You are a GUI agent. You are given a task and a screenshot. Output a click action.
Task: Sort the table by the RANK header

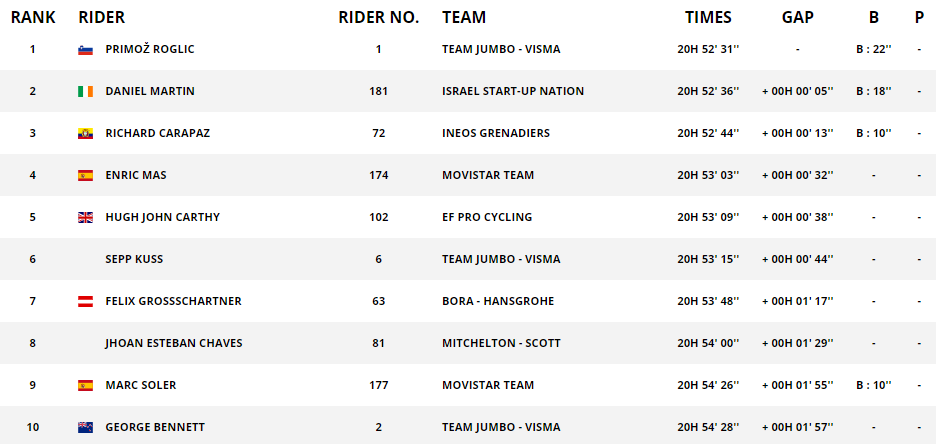pyautogui.click(x=33, y=17)
